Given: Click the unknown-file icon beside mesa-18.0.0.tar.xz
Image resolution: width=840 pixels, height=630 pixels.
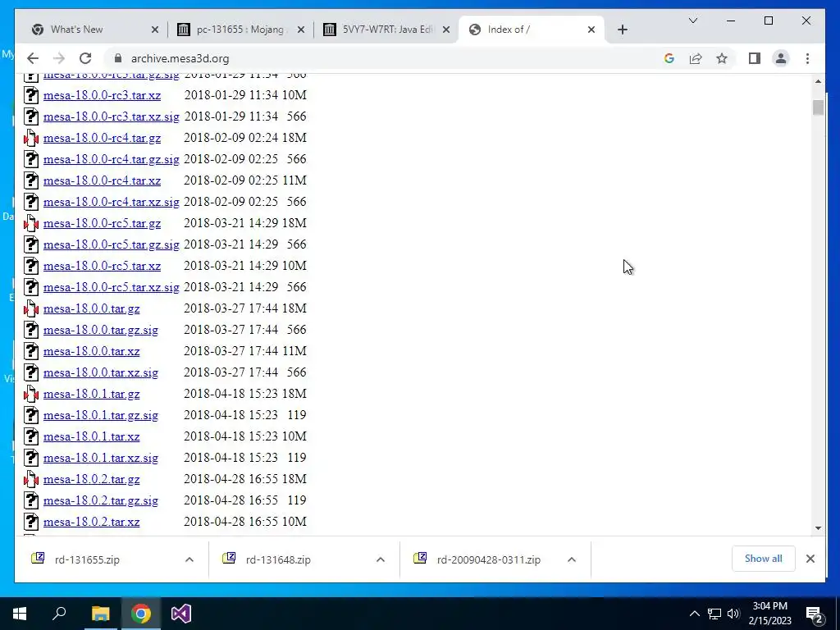Looking at the screenshot, I should [31, 351].
